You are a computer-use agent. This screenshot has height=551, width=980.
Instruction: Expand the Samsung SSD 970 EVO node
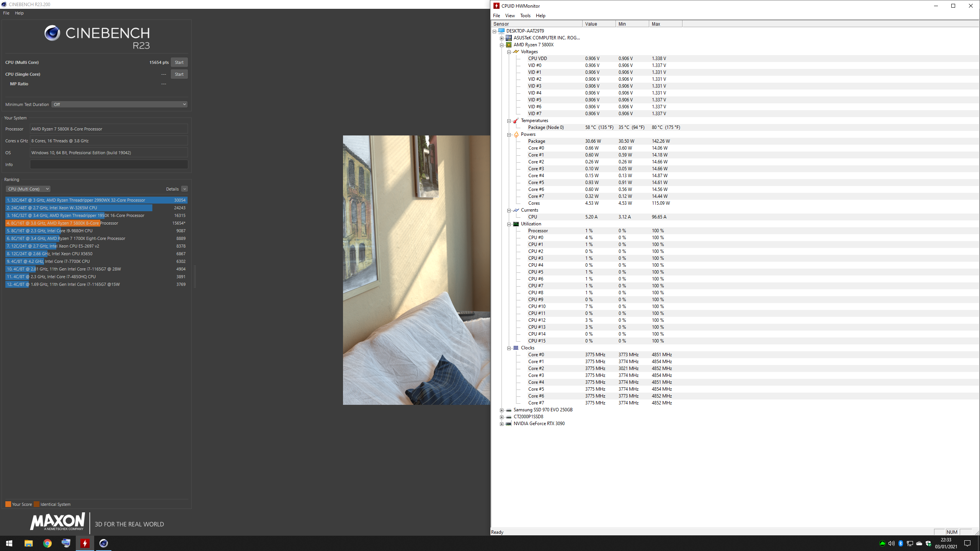[502, 410]
